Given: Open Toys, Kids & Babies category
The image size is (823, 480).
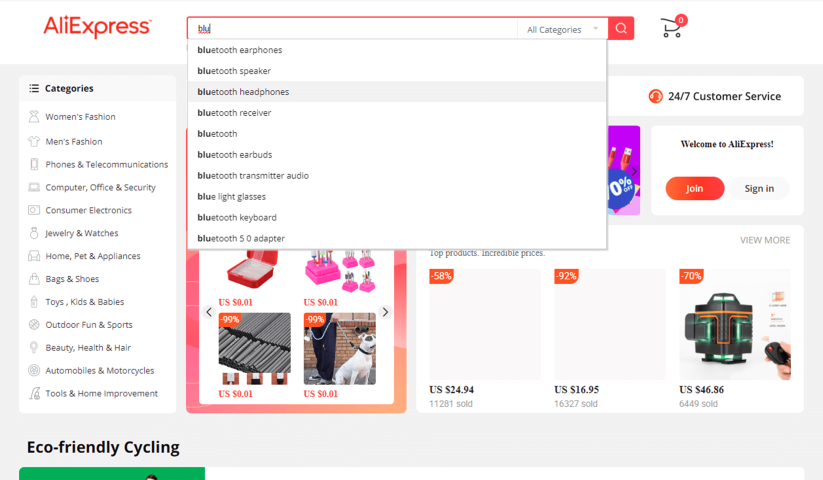Looking at the screenshot, I should [x=85, y=302].
